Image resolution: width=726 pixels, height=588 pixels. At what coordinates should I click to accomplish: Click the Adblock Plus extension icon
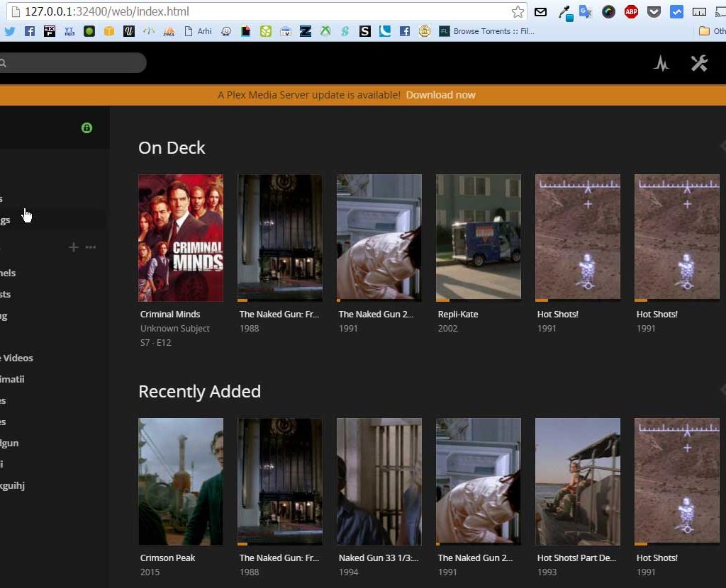coord(630,11)
